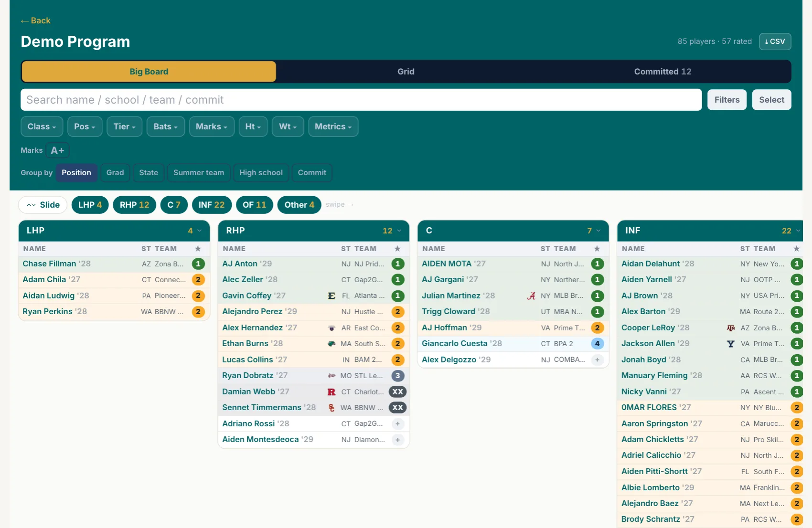Open the Class filter dropdown

(42, 127)
